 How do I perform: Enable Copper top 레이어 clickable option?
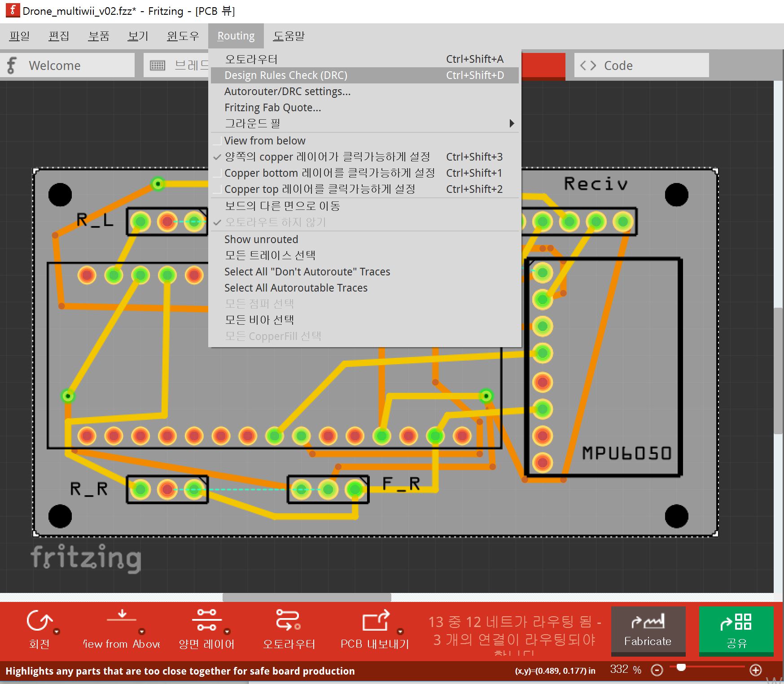(x=364, y=189)
